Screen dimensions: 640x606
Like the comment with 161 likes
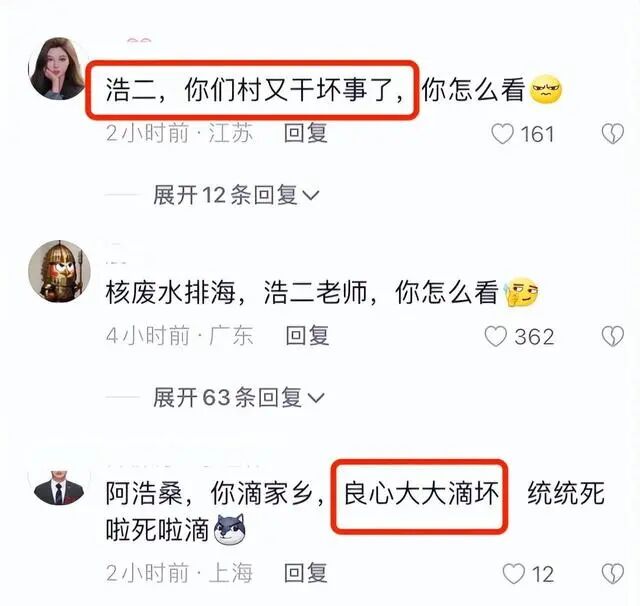tap(502, 134)
